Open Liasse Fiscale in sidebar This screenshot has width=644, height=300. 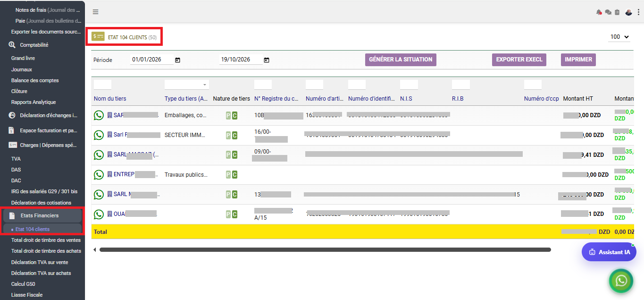pyautogui.click(x=27, y=295)
